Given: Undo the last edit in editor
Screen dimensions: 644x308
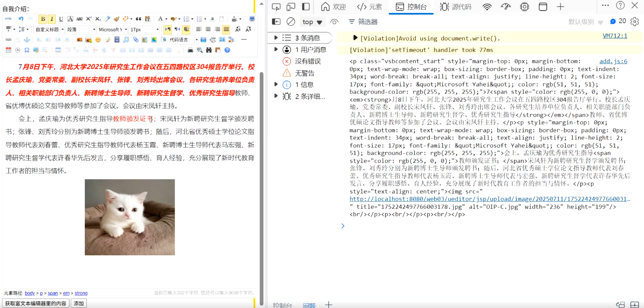Looking at the screenshot, I should pos(21,19).
